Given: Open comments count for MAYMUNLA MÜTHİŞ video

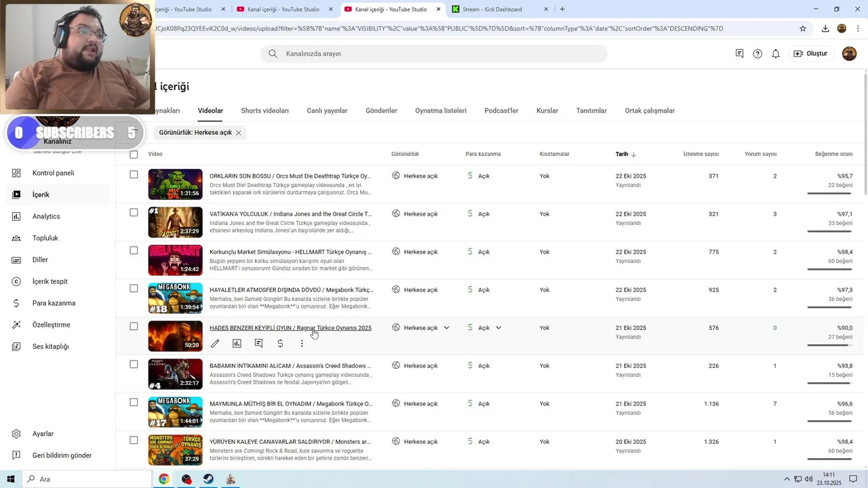Looking at the screenshot, I should pos(775,404).
